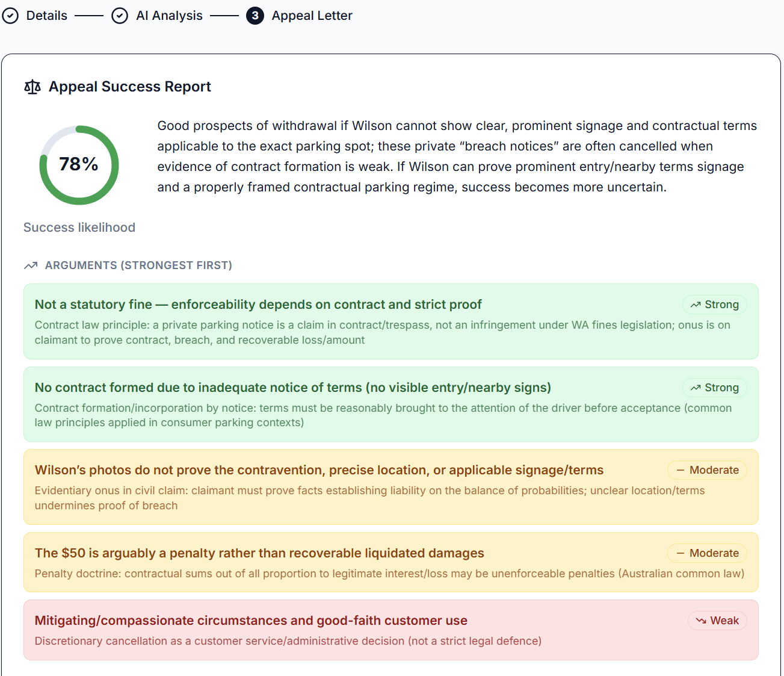Click Moderate badge on $50 penalty argument
784x676 pixels.
click(x=707, y=553)
